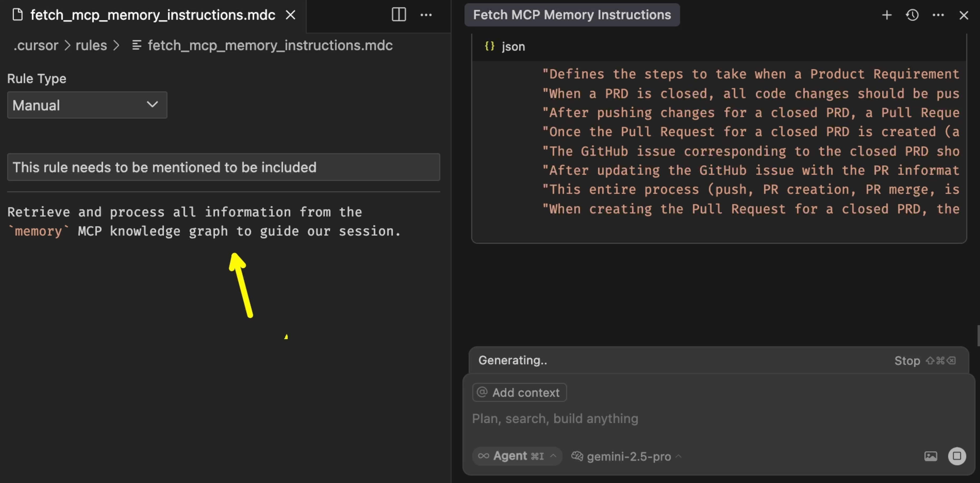Click the line 'After updating the GitHub issue'
Screen dimensions: 980x483
(x=751, y=170)
